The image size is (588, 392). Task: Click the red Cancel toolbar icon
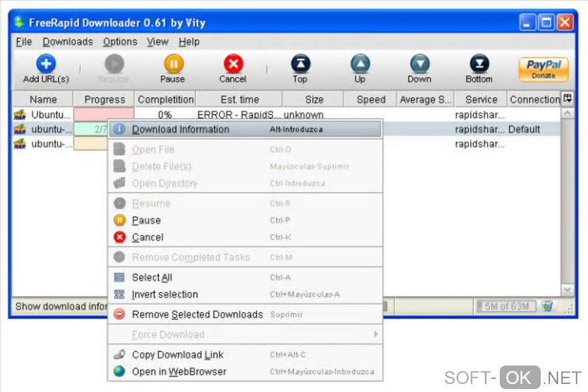[x=233, y=64]
